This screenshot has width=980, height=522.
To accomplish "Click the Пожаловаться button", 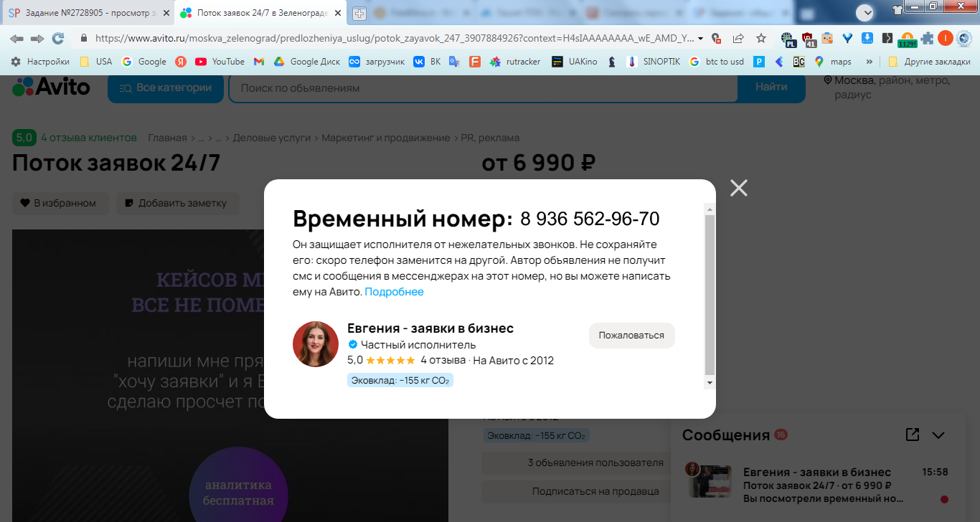I will [x=631, y=335].
